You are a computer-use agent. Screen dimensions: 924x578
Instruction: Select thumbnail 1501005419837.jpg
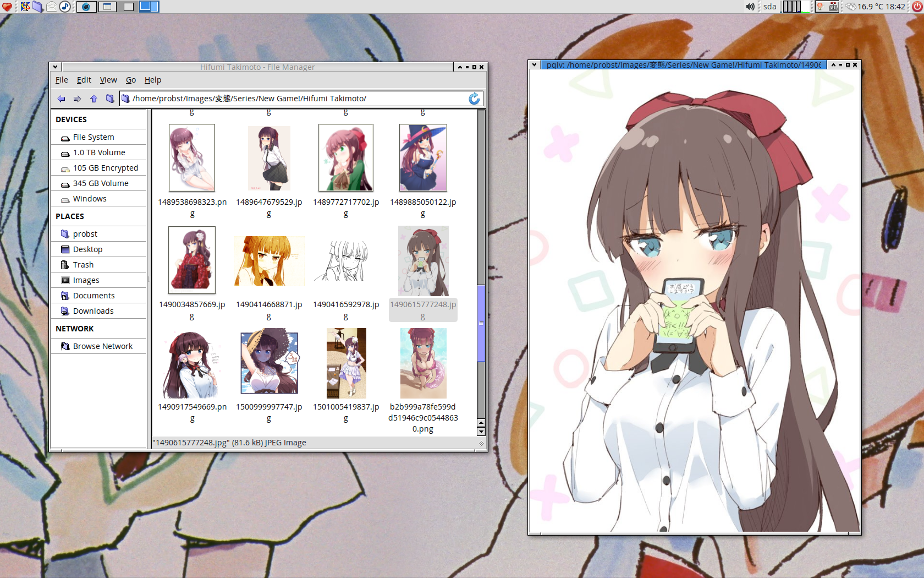tap(346, 363)
